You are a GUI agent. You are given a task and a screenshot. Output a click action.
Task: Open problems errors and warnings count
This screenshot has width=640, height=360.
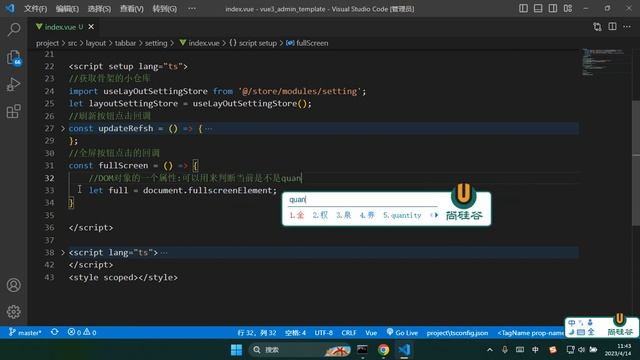click(x=82, y=332)
